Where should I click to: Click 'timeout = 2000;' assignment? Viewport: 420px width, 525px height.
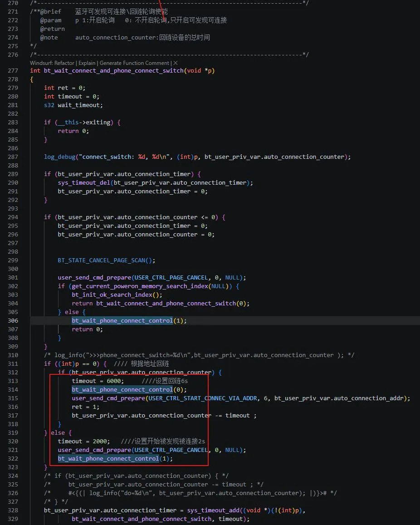[83, 442]
